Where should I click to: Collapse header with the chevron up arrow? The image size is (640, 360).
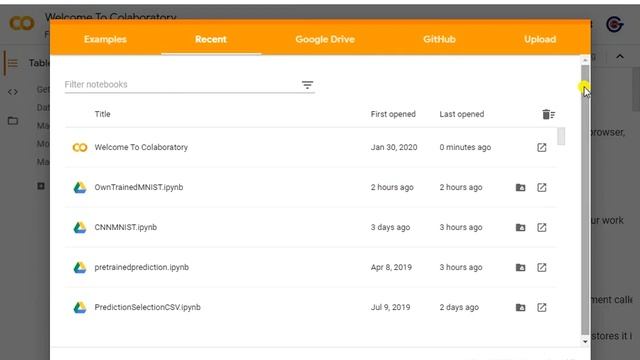[x=620, y=57]
